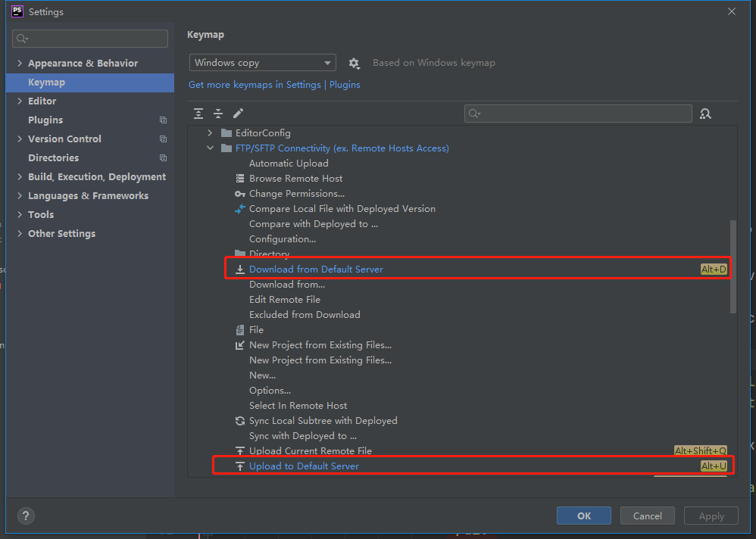Viewport: 756px width, 539px height.
Task: Click the File document icon
Action: click(x=239, y=330)
